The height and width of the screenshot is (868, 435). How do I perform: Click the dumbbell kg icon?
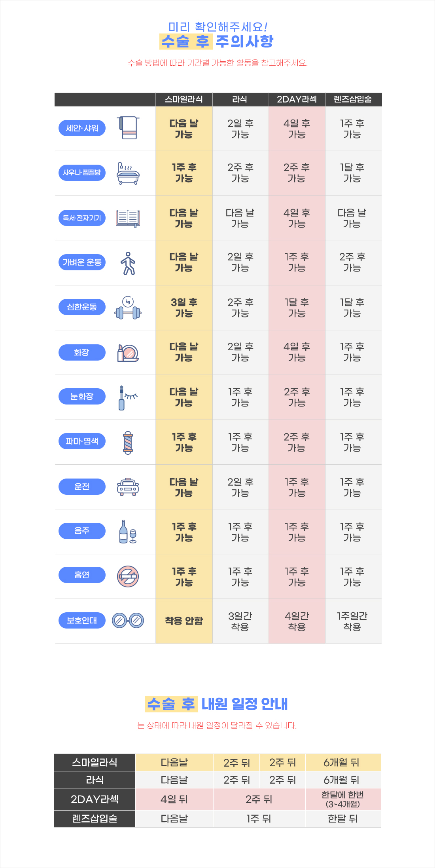(128, 308)
